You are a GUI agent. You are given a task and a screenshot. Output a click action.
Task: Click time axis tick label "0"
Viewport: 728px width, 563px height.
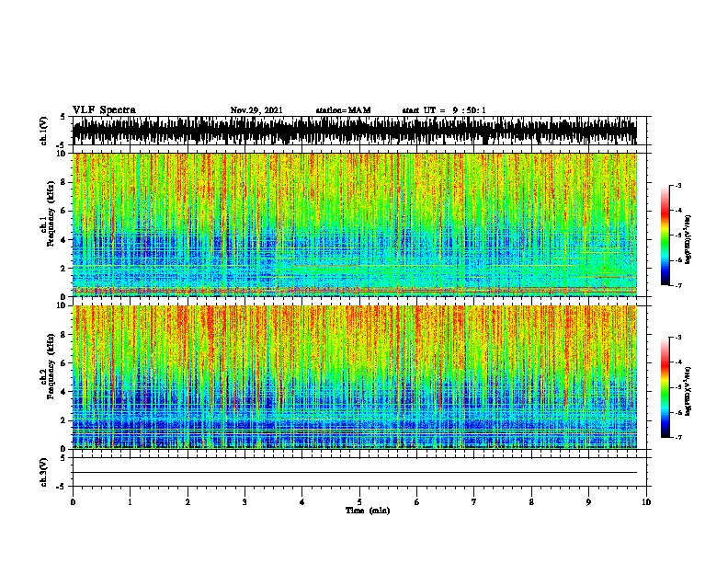pyautogui.click(x=73, y=502)
